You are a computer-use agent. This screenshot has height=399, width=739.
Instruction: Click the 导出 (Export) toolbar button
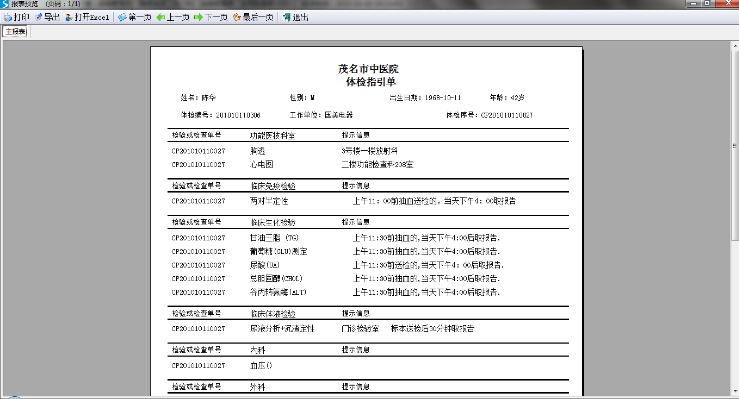47,17
